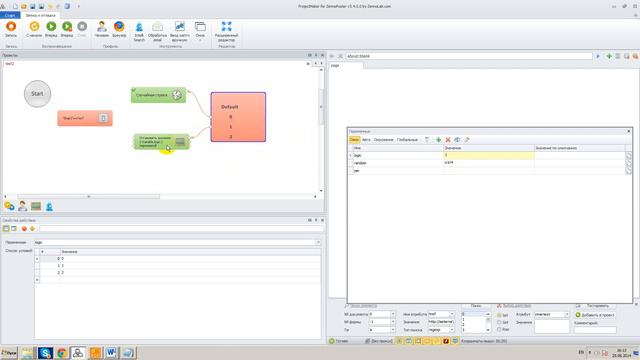
Task: Open the Обработка email tool
Action: [x=158, y=31]
